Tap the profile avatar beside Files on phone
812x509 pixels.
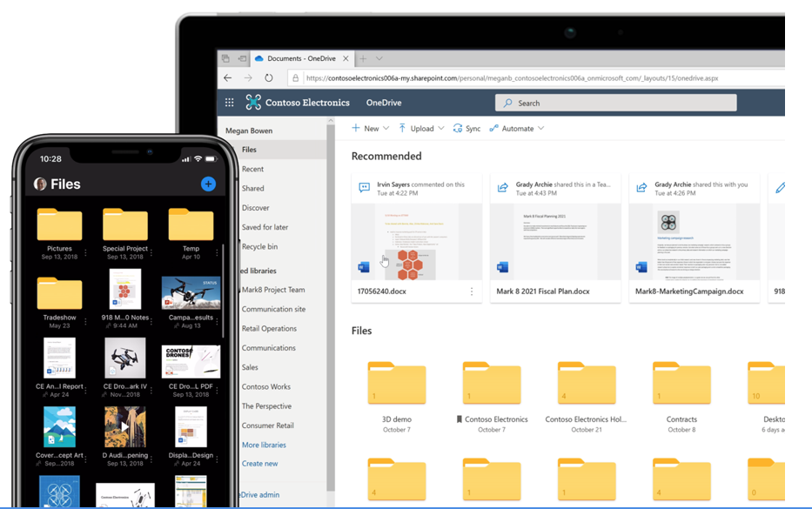[x=40, y=184]
